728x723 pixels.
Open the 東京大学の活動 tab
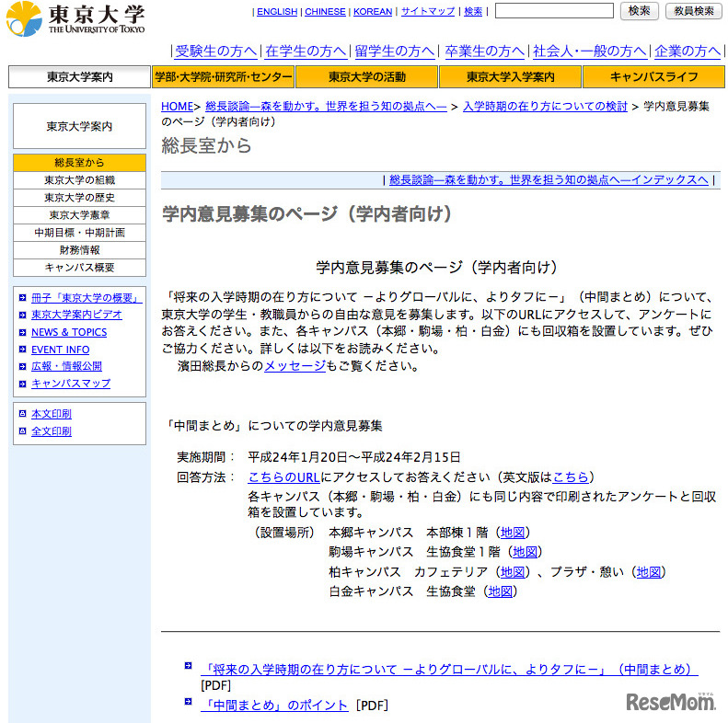tap(366, 77)
